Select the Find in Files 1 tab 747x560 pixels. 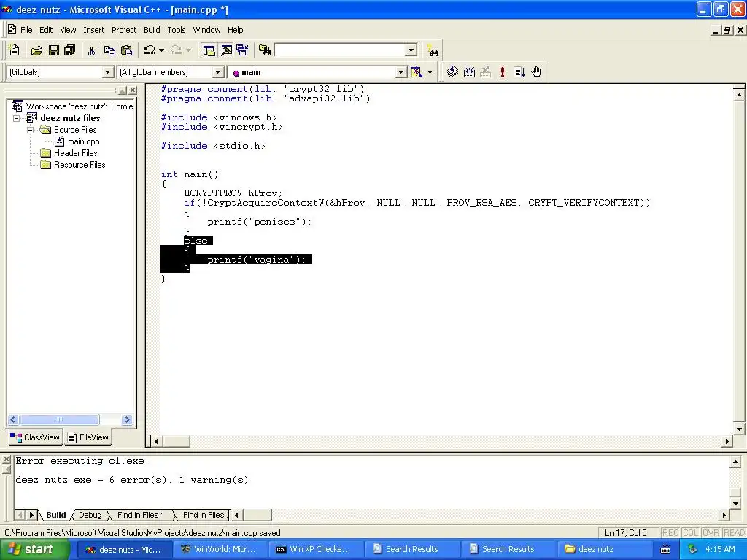[x=141, y=515]
